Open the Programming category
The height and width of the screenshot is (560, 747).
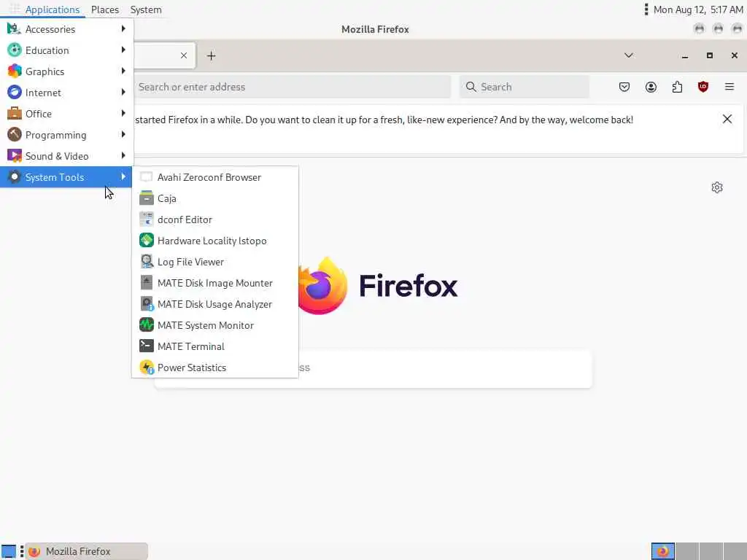(66, 135)
